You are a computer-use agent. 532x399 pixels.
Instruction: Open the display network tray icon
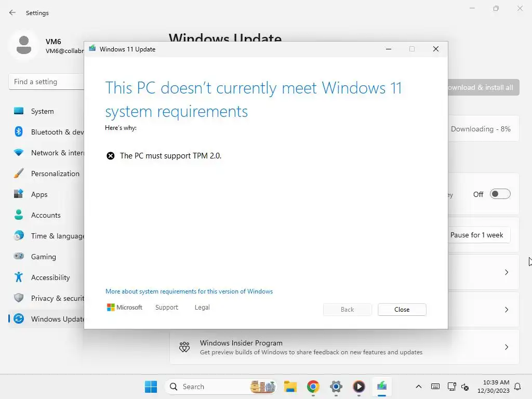click(451, 387)
